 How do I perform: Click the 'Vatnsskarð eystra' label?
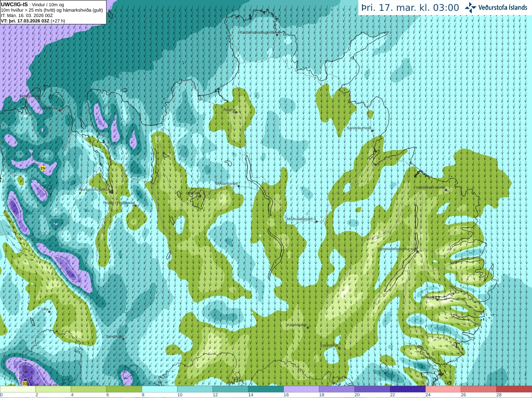pyautogui.click(x=430, y=187)
